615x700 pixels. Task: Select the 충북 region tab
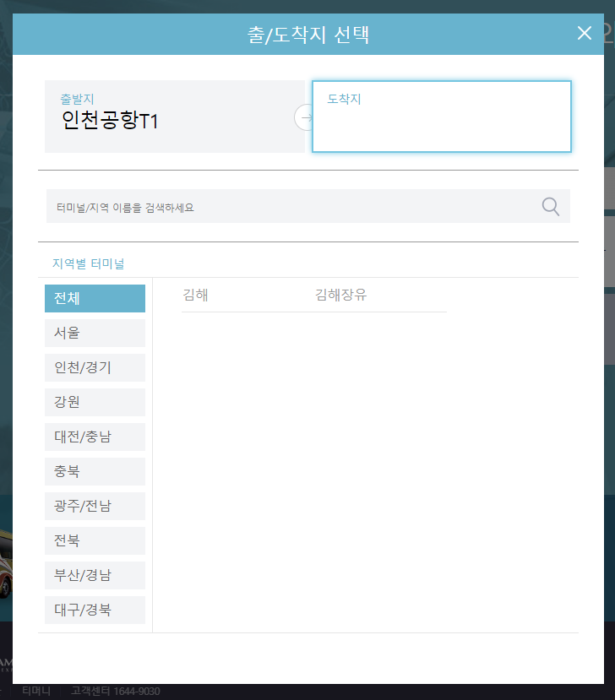95,471
